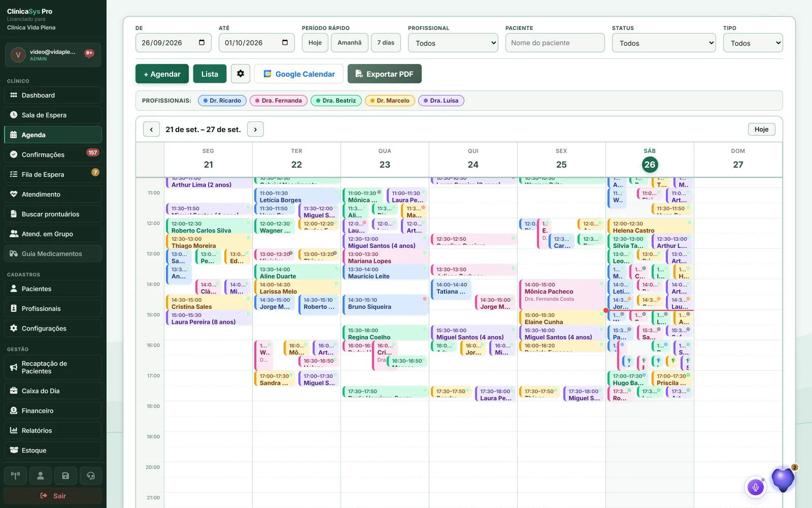Click the V user avatar
Viewport: 812px width, 508px height.
18,55
